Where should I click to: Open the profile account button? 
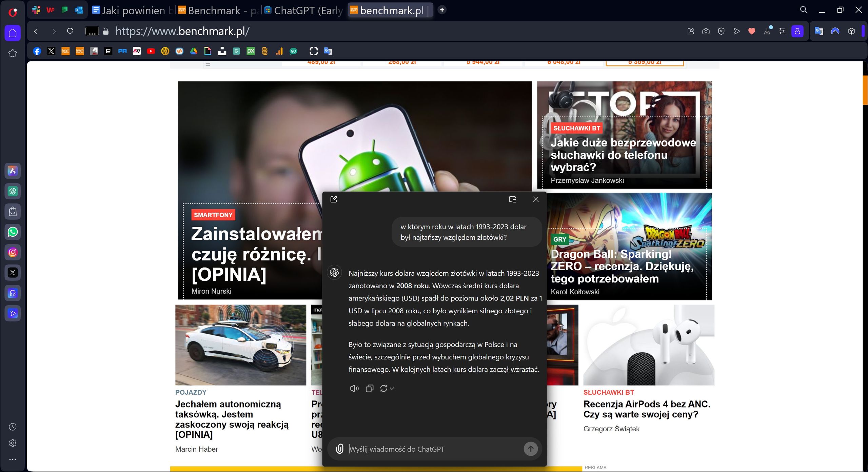pos(797,32)
